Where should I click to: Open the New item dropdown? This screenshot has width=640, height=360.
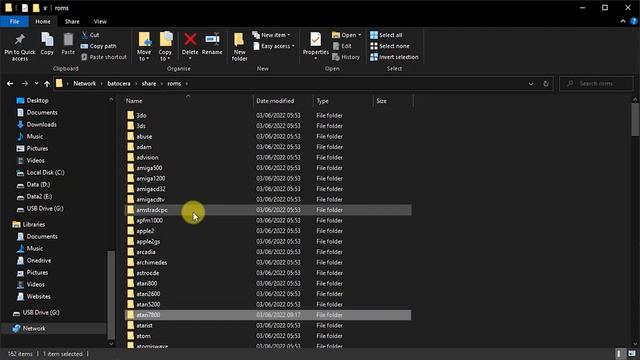(x=271, y=35)
